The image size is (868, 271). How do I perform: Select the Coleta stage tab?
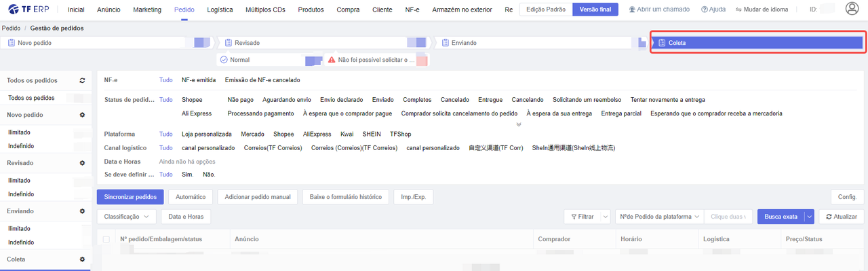757,42
